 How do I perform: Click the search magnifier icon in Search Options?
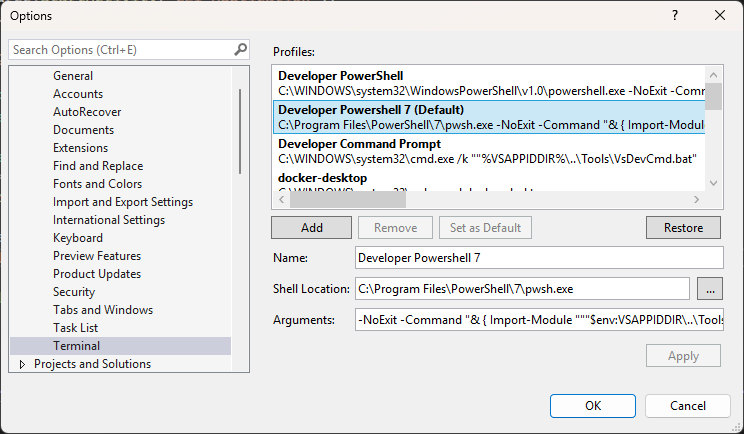241,49
